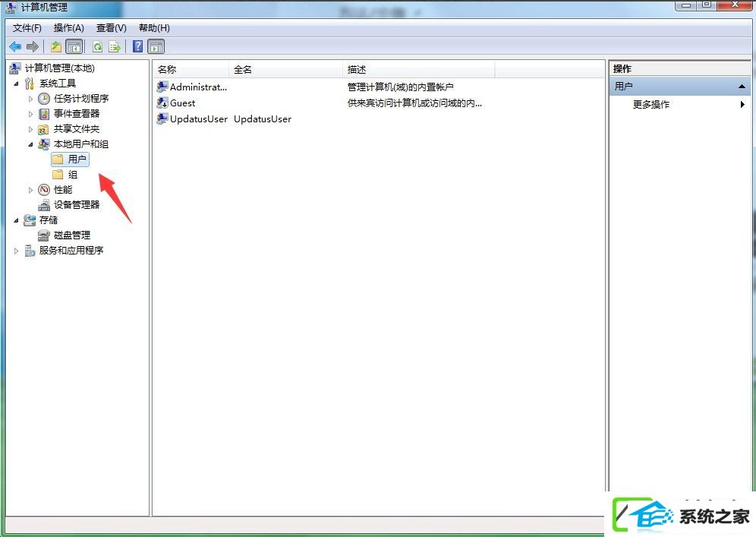This screenshot has height=537, width=756.
Task: Collapse the 用户 section in the 操作 pane
Action: click(742, 87)
